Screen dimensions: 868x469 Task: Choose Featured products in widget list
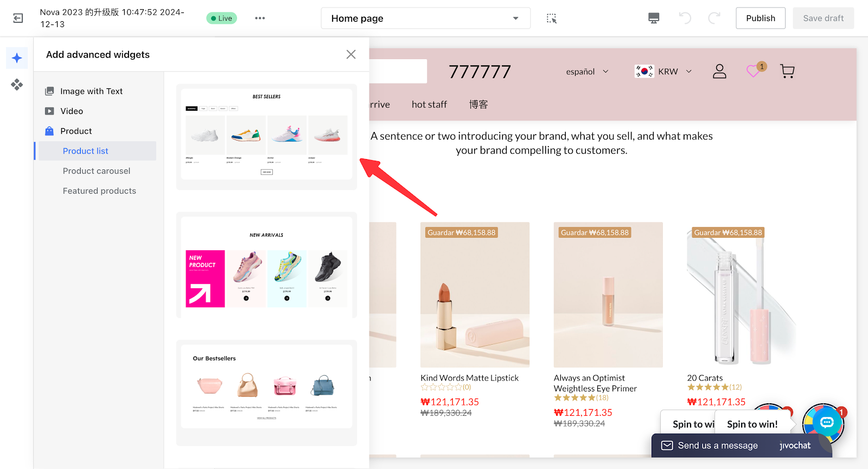(99, 191)
